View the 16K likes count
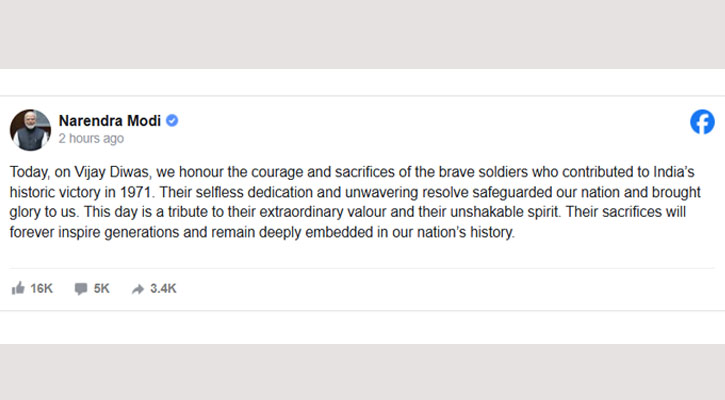The height and width of the screenshot is (400, 725). (41, 288)
